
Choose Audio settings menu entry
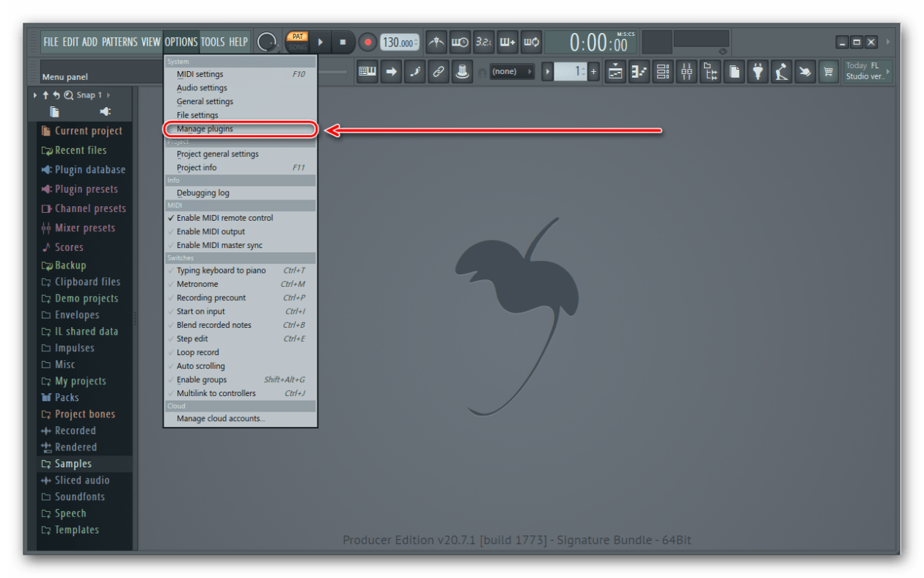pyautogui.click(x=241, y=88)
